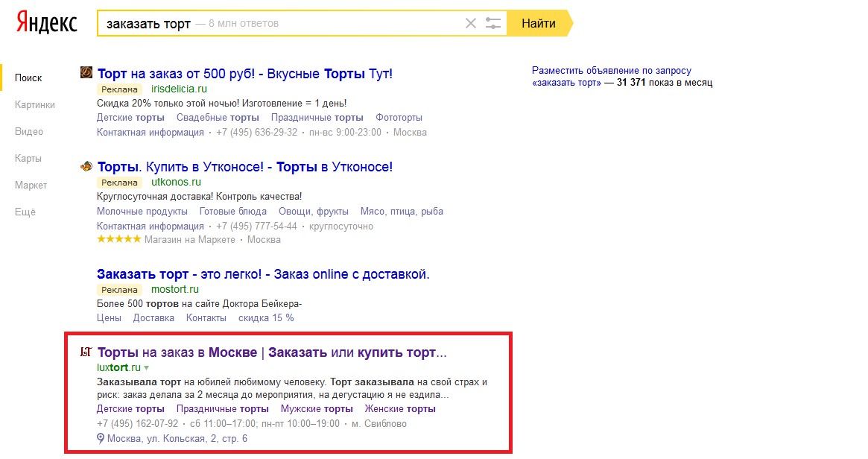Clear the search query with the X icon
This screenshot has height=459, width=868.
tap(471, 23)
